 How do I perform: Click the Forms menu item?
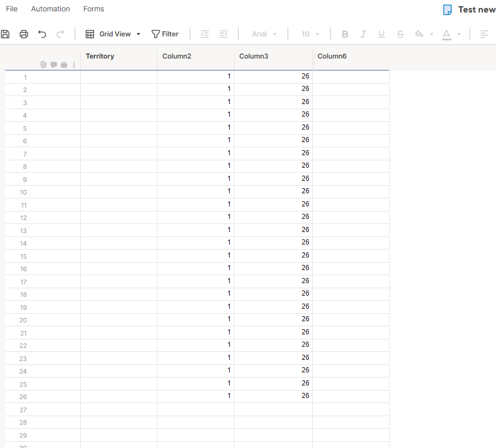pyautogui.click(x=93, y=9)
